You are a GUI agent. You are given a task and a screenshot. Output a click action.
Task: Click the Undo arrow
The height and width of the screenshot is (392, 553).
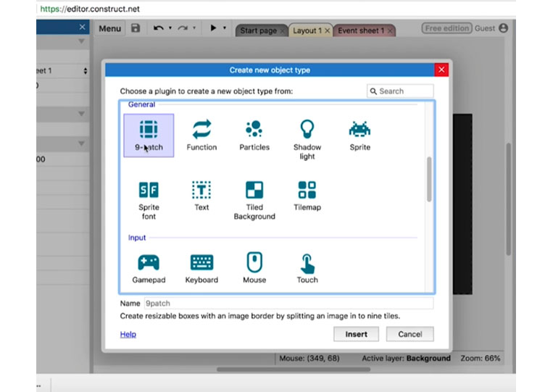coord(158,28)
